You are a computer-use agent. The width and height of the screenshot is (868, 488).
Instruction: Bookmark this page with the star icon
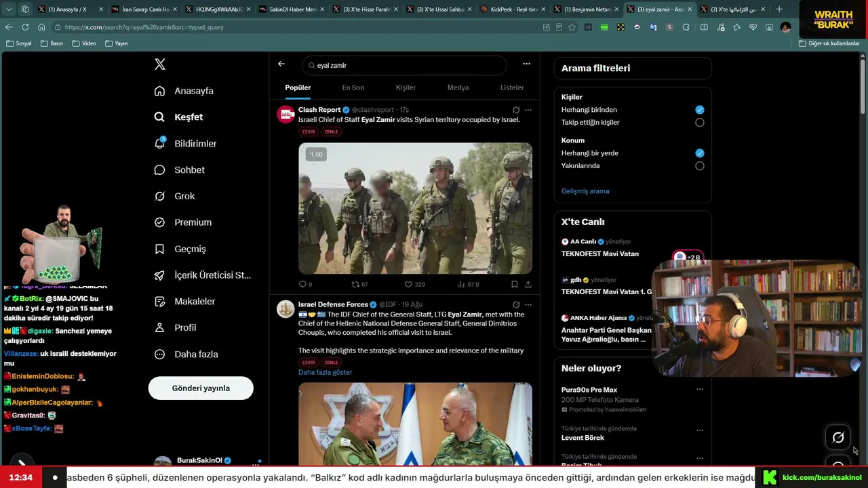point(572,27)
